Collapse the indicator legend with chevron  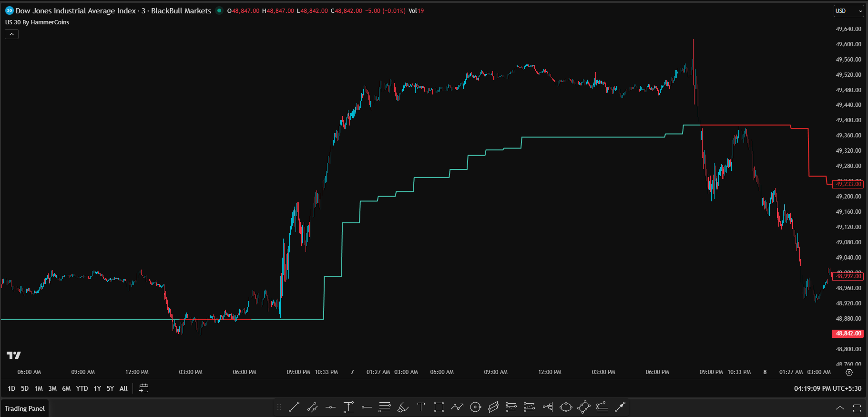11,34
